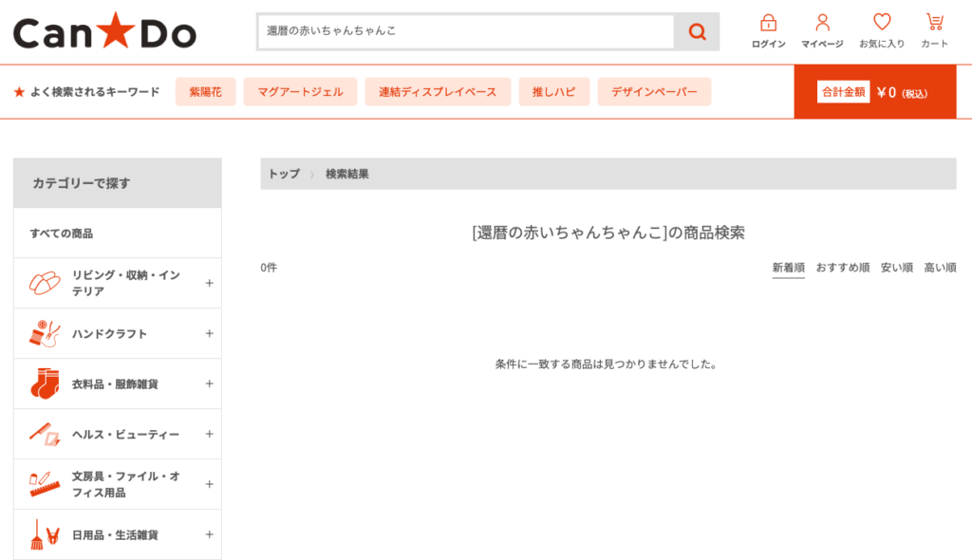Click the Can★Do logo

click(104, 31)
